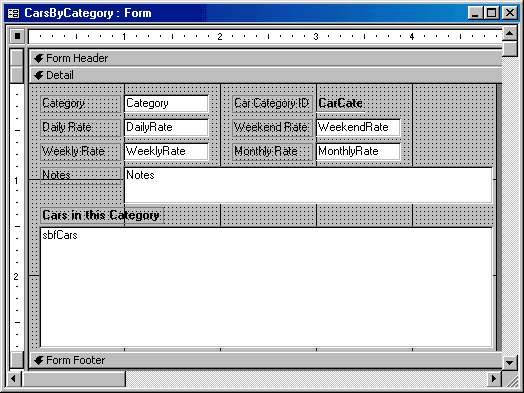Click the scroll up arrow
Viewport: 524px width, 393px height.
click(x=510, y=33)
